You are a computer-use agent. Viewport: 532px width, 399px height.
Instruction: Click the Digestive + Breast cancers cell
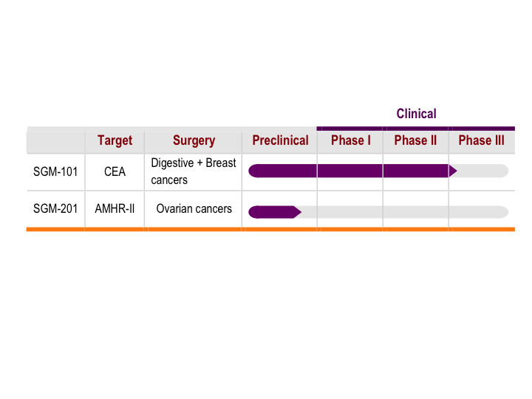194,171
